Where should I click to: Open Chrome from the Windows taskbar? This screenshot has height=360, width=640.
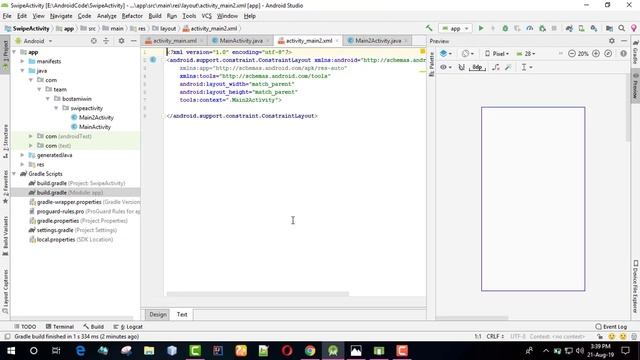(x=310, y=351)
